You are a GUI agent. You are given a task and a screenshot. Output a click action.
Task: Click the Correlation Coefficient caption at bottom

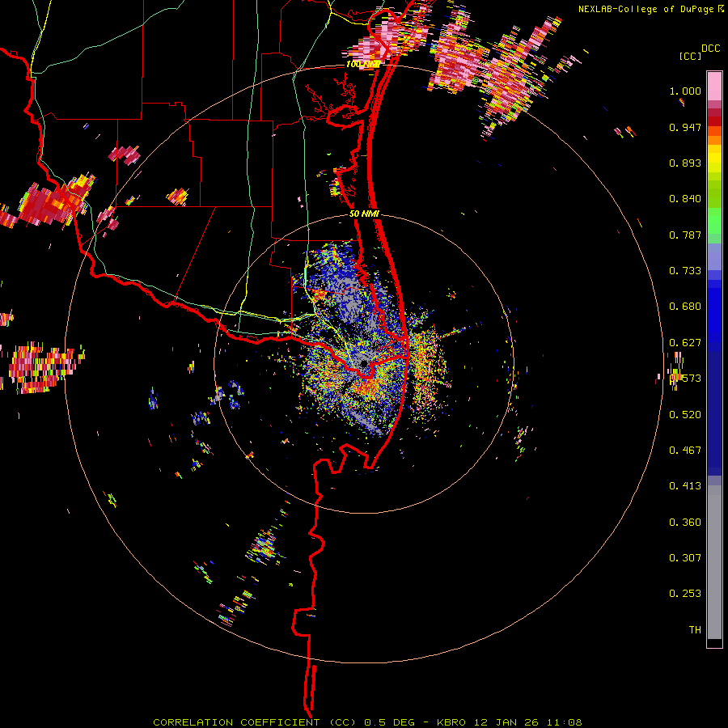(367, 722)
